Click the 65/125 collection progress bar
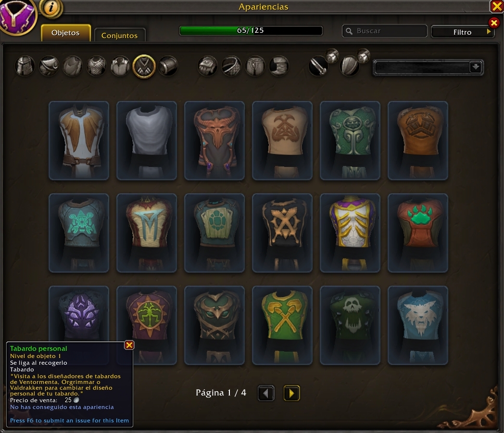 click(x=251, y=30)
